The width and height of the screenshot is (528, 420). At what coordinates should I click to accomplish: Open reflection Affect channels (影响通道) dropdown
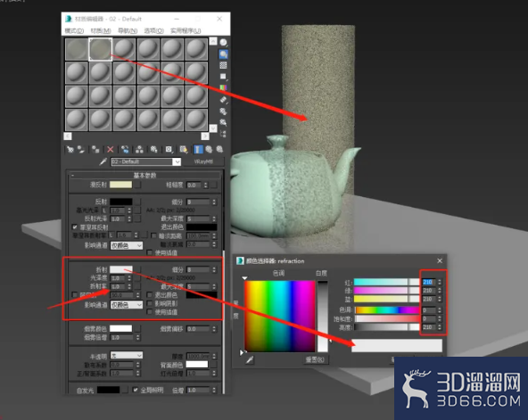coord(127,246)
